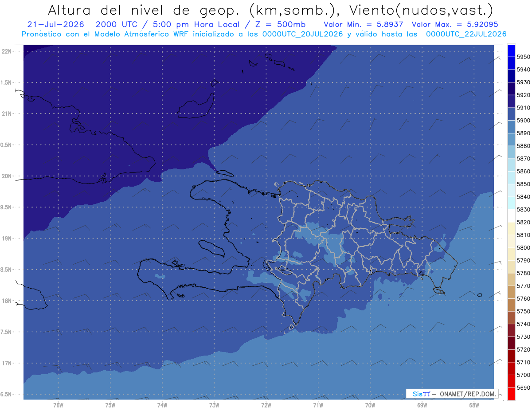The height and width of the screenshot is (411, 532).
Task: Click the legend swatch between 5900 and 5910
Action: [x=511, y=114]
